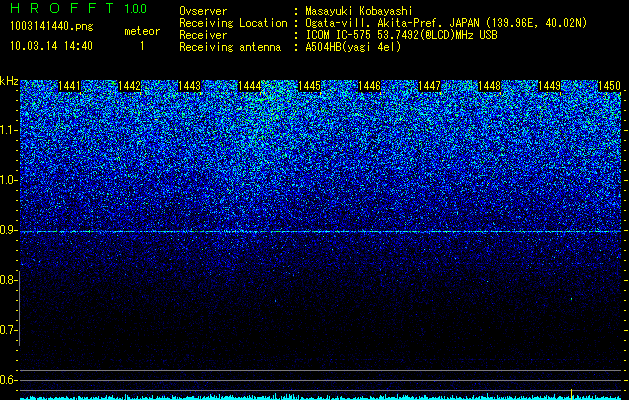Image resolution: width=629 pixels, height=400 pixels.
Task: Click the yellow meteor tick in bottom strip
Action: [571, 393]
